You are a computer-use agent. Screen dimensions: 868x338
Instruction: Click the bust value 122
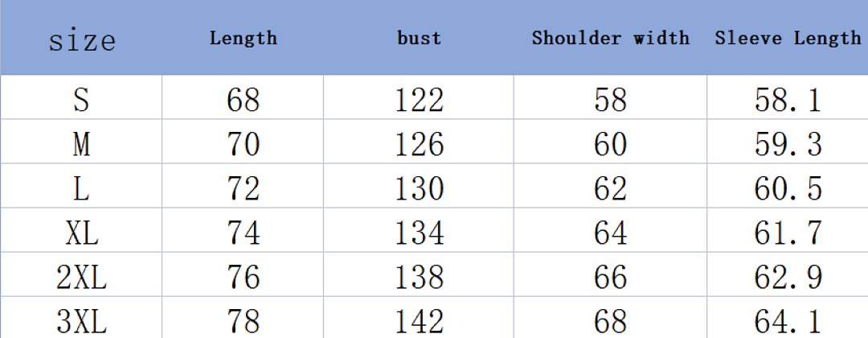[x=419, y=101]
